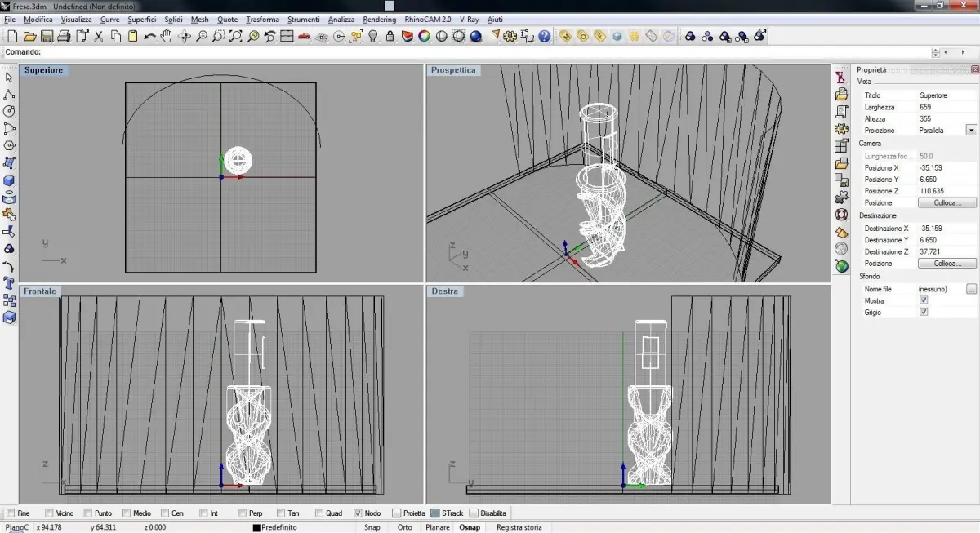Toggle the STrack checkbox
Image resolution: width=980 pixels, height=533 pixels.
(435, 513)
